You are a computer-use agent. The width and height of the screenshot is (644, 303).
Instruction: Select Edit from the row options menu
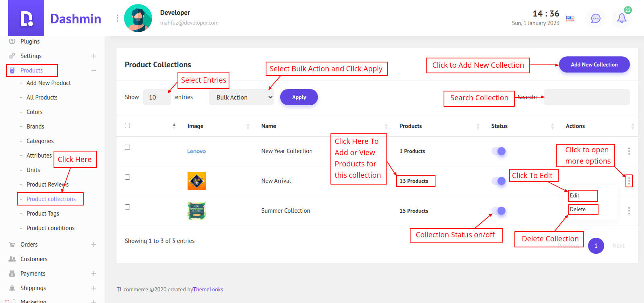575,195
